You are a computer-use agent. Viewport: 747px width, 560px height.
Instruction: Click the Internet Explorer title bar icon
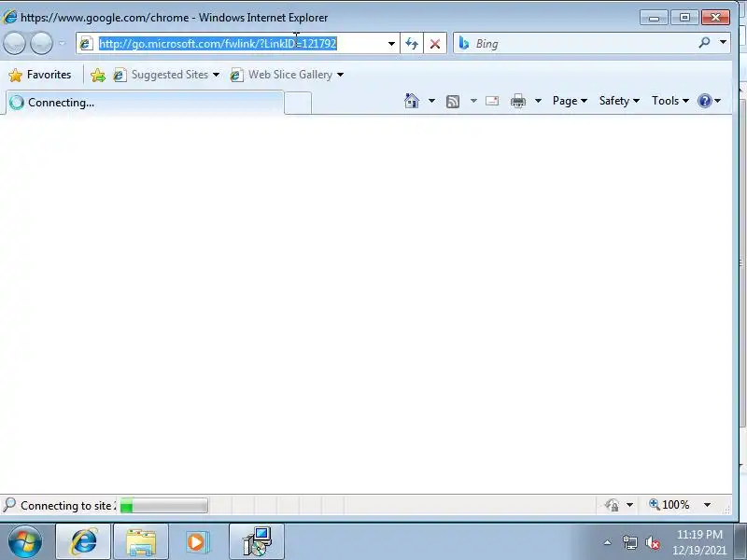coord(9,18)
